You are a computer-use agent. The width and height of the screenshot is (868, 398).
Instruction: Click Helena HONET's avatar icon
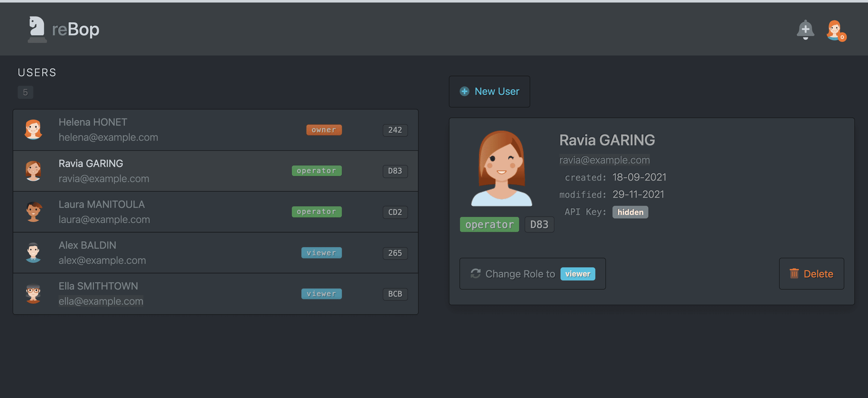click(x=33, y=130)
